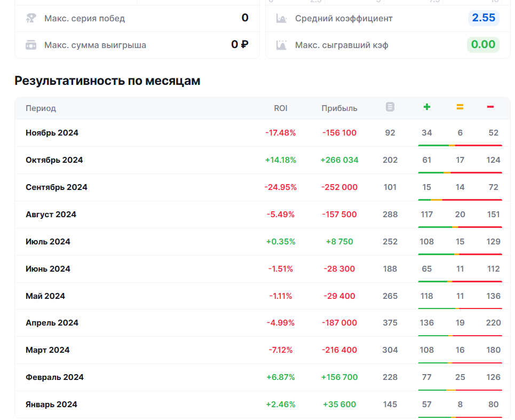Viewport: 515px width, 420px height.
Task: Click the total bets list icon header
Action: [x=390, y=107]
